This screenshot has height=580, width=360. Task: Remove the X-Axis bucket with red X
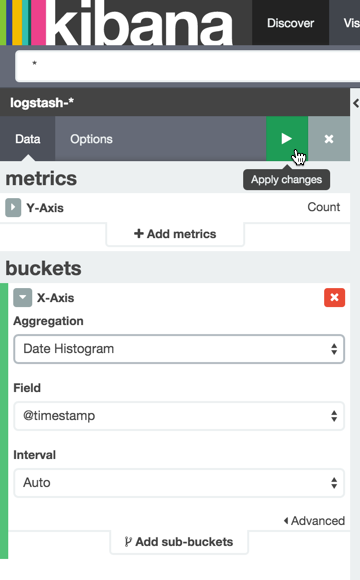click(x=334, y=297)
